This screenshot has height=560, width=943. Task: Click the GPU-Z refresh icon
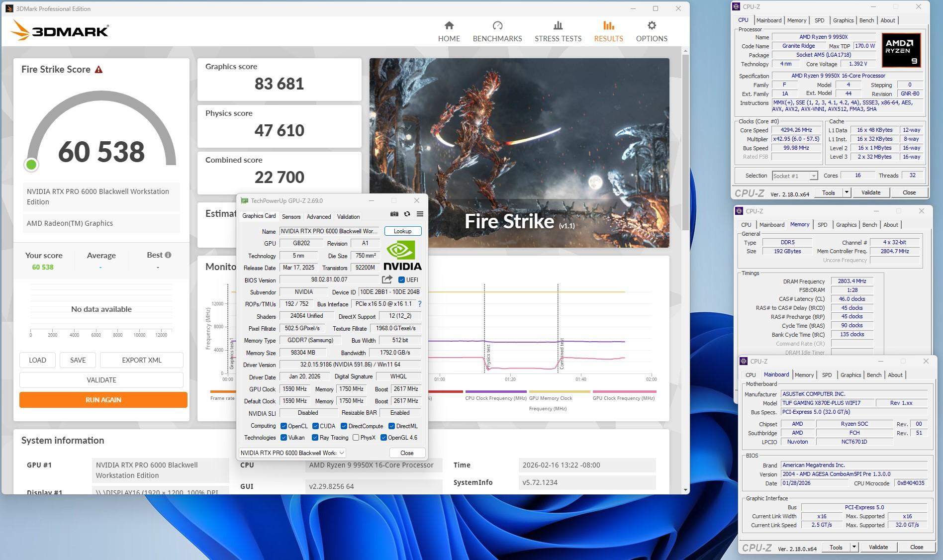pyautogui.click(x=407, y=214)
